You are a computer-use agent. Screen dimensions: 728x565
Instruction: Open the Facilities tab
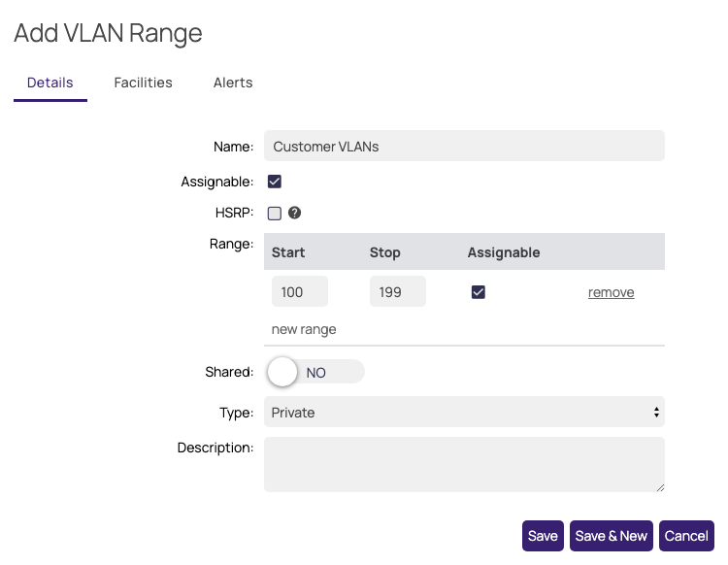coord(143,83)
